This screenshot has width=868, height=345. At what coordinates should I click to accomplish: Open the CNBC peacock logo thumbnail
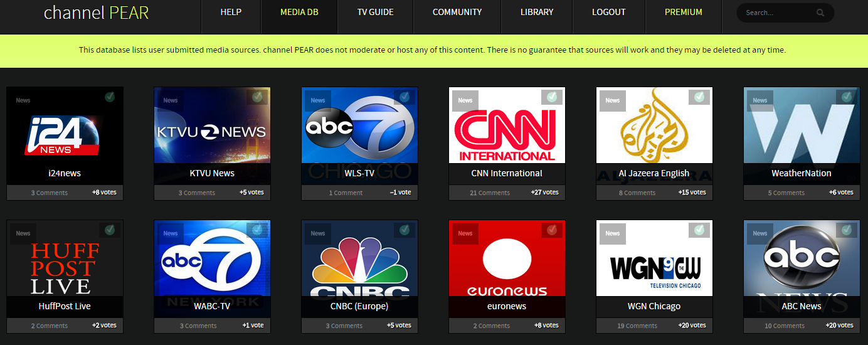360,258
